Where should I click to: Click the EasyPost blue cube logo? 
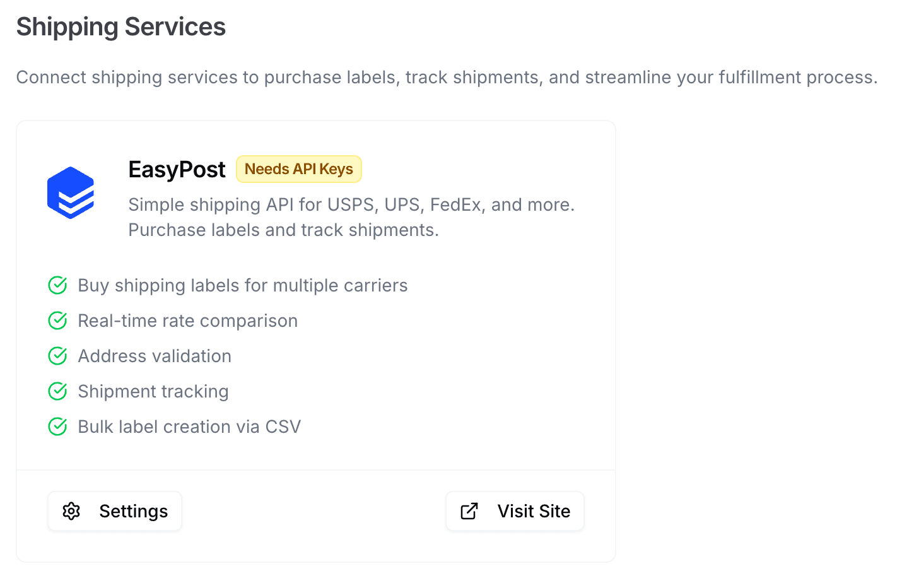tap(71, 193)
